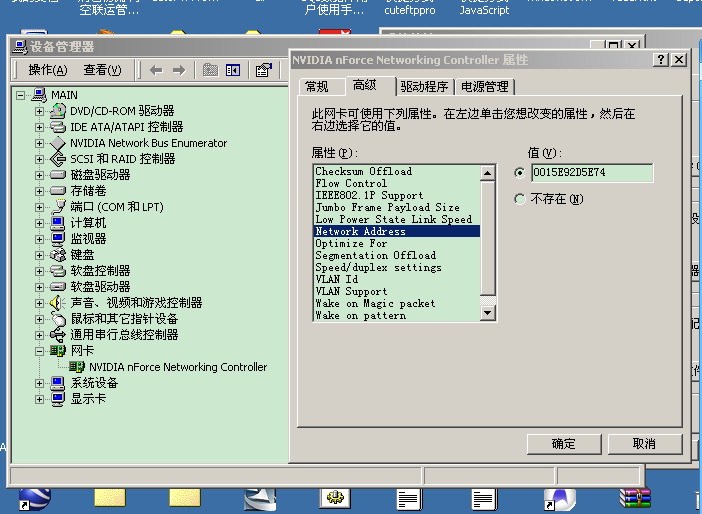Click the 取消 button
The height and width of the screenshot is (514, 702).
coord(645,444)
